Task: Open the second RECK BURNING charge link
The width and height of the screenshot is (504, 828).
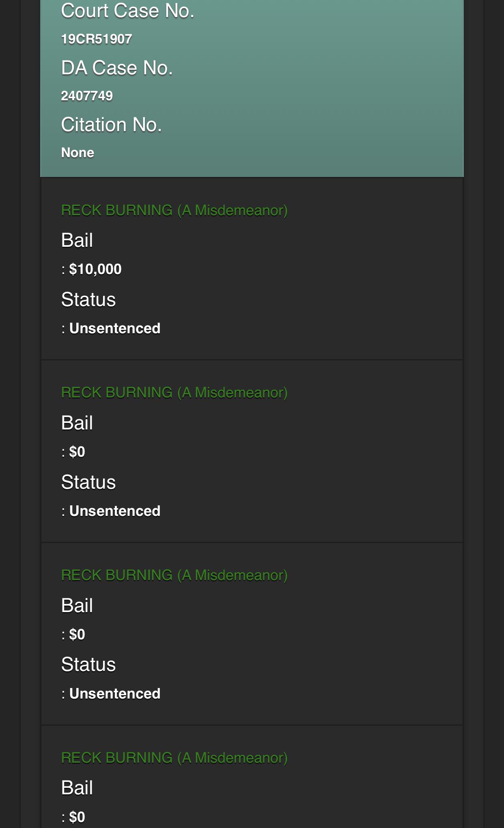Action: [x=174, y=392]
